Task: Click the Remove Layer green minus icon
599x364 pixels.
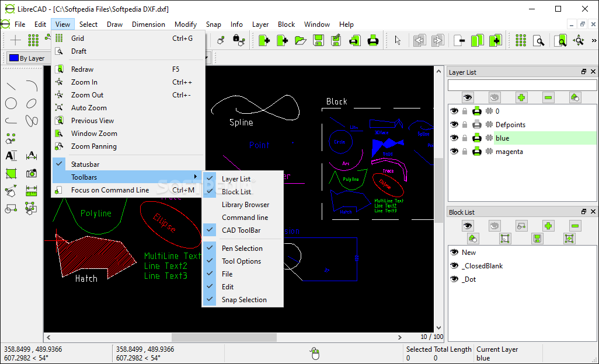Action: pyautogui.click(x=548, y=97)
